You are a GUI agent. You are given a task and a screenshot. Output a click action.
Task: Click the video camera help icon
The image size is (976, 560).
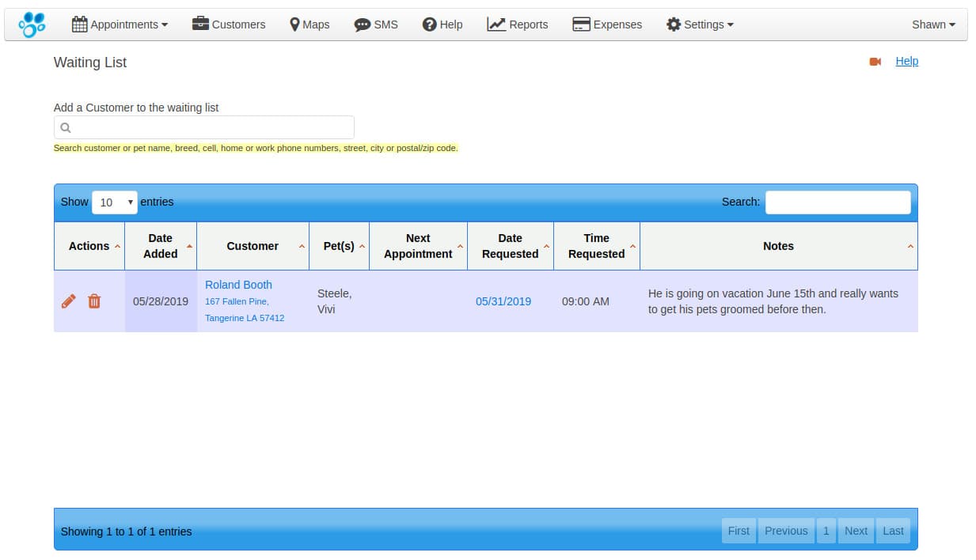point(874,61)
